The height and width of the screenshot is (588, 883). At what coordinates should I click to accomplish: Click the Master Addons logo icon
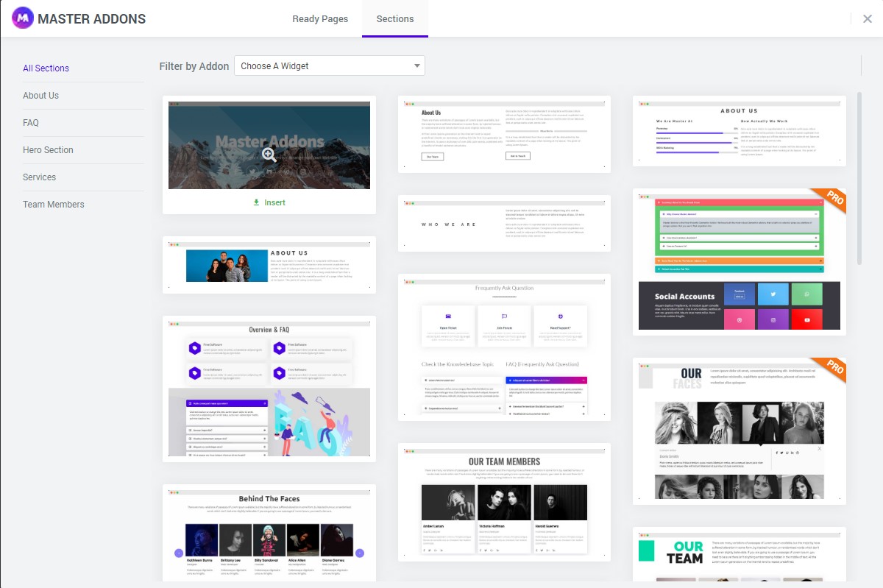[x=22, y=18]
